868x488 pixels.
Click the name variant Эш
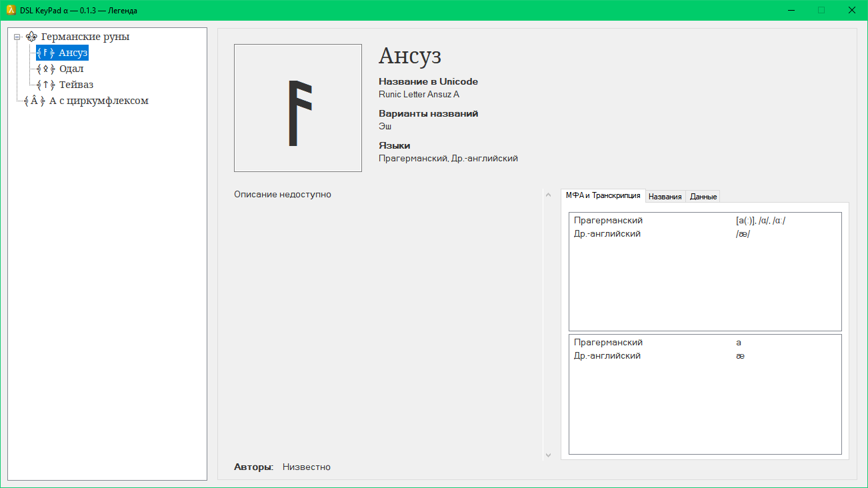tap(385, 126)
